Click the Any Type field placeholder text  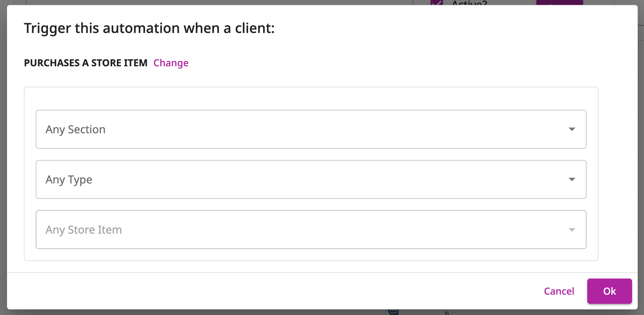(x=69, y=179)
